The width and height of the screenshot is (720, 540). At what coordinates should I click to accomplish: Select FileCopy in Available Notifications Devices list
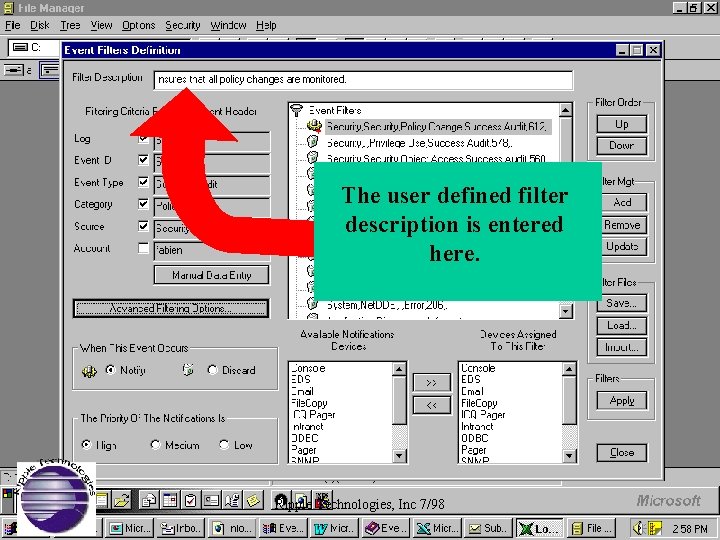pos(309,403)
